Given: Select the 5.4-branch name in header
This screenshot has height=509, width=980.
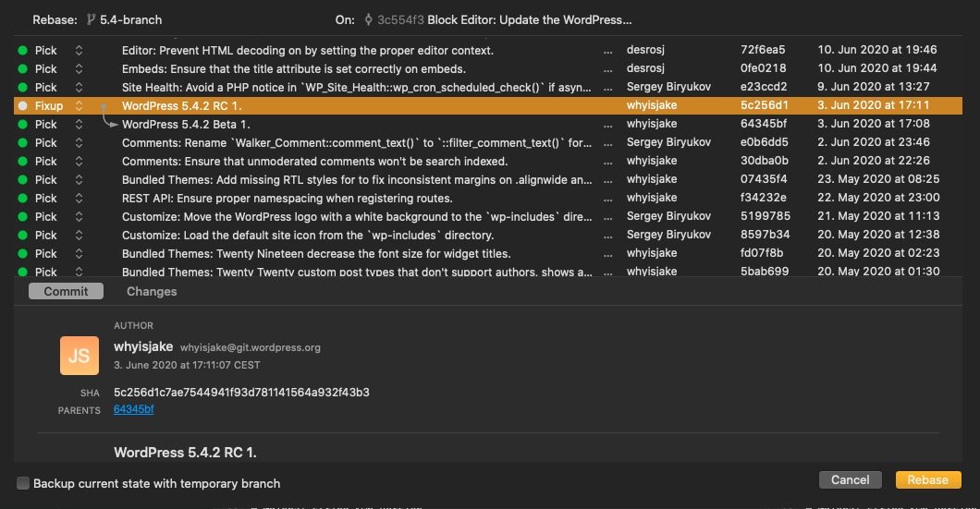Looking at the screenshot, I should (x=130, y=20).
